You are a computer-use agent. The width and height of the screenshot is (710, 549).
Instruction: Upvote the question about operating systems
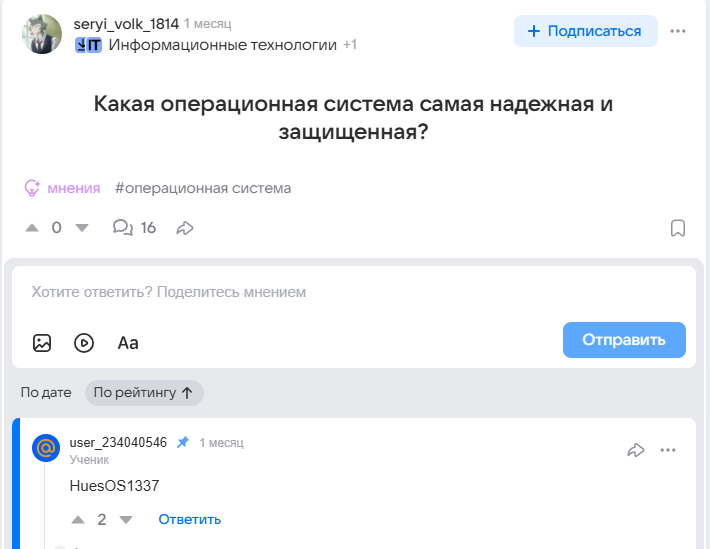(x=31, y=228)
